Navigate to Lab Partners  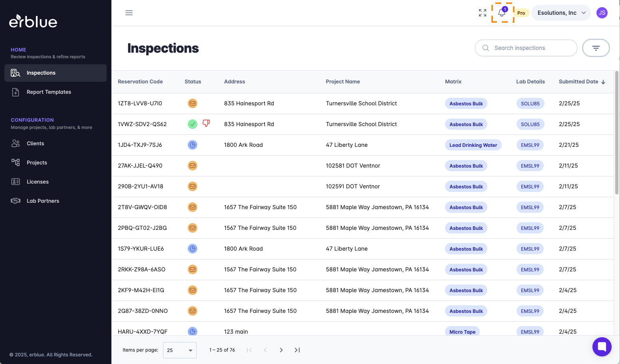[43, 201]
